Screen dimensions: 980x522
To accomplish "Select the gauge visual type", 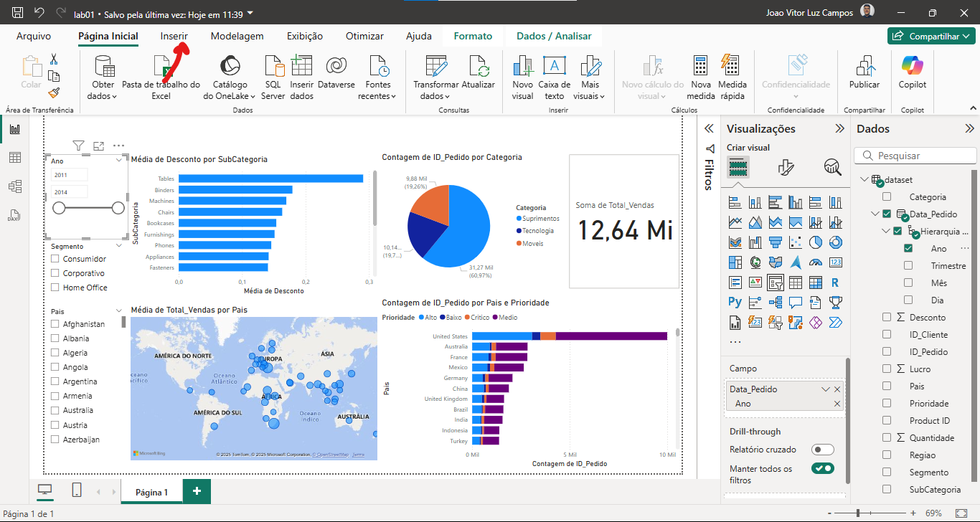I will point(816,262).
